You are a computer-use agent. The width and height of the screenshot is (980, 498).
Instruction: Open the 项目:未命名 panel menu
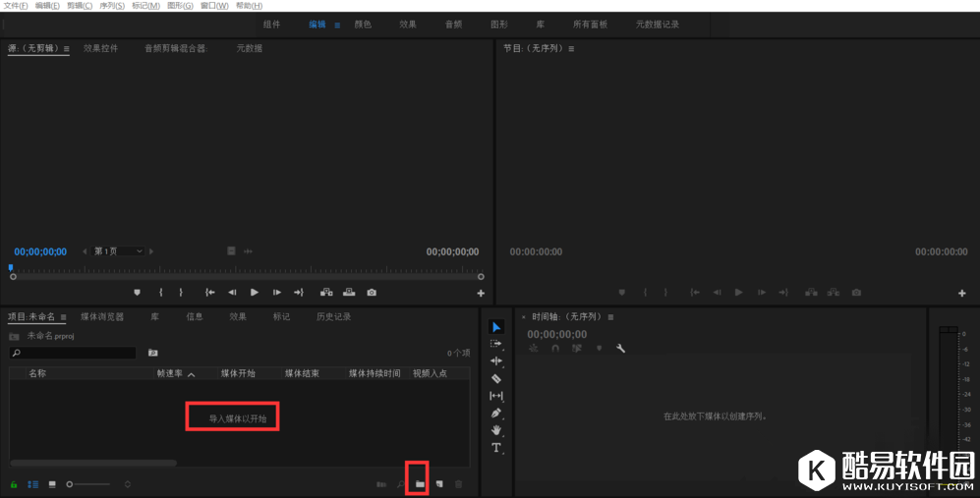(x=63, y=317)
